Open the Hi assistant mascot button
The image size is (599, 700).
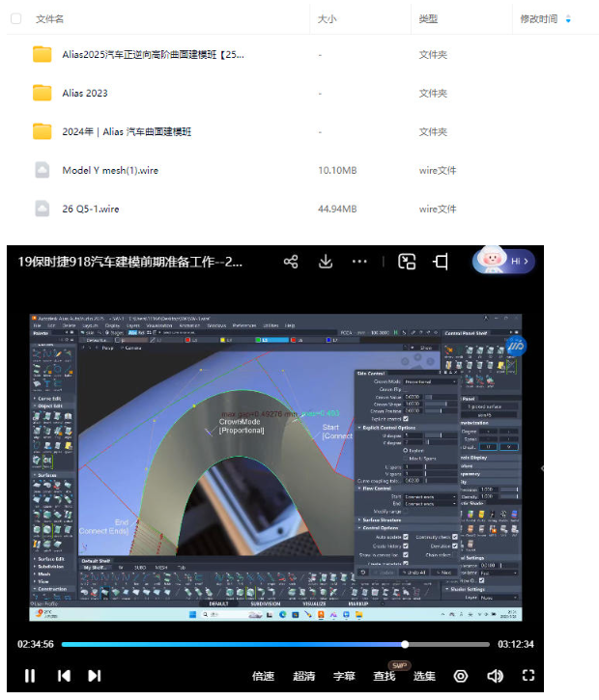503,261
